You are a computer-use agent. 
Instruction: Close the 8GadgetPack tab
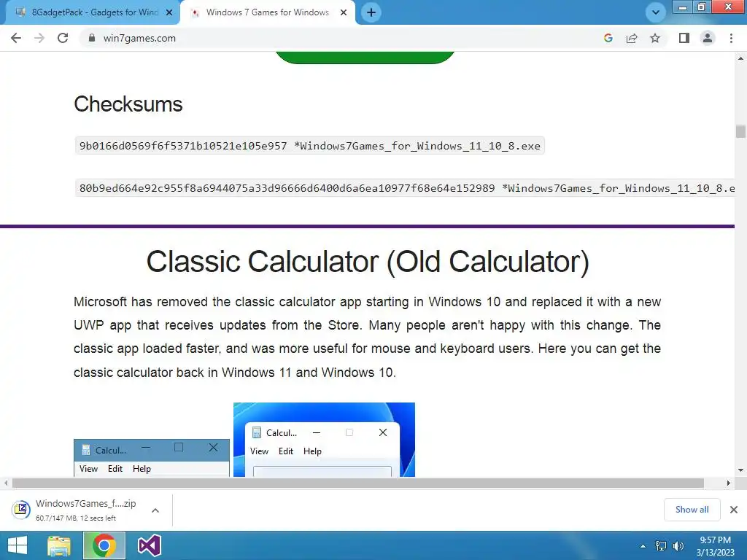tap(169, 12)
